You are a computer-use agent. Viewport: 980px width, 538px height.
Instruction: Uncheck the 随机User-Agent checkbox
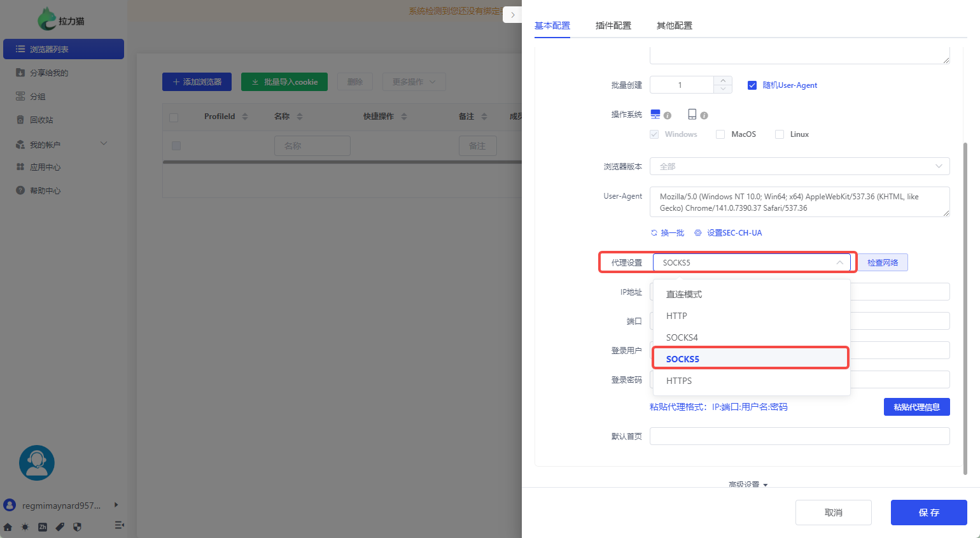pos(752,85)
